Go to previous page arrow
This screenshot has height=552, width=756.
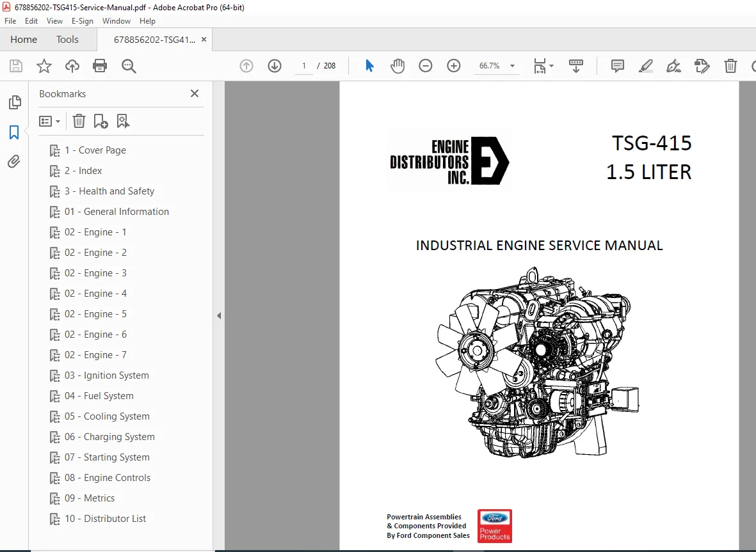[246, 66]
